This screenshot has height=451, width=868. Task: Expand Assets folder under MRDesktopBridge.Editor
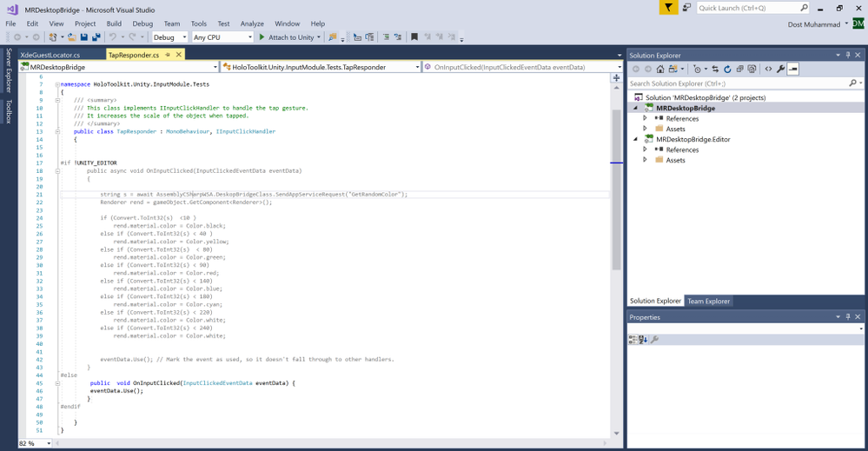click(646, 160)
